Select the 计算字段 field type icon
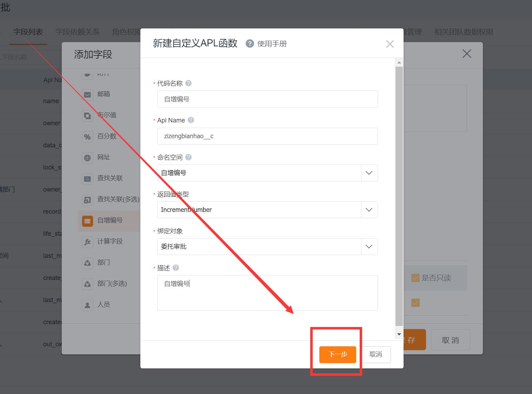The image size is (532, 394). 87,242
